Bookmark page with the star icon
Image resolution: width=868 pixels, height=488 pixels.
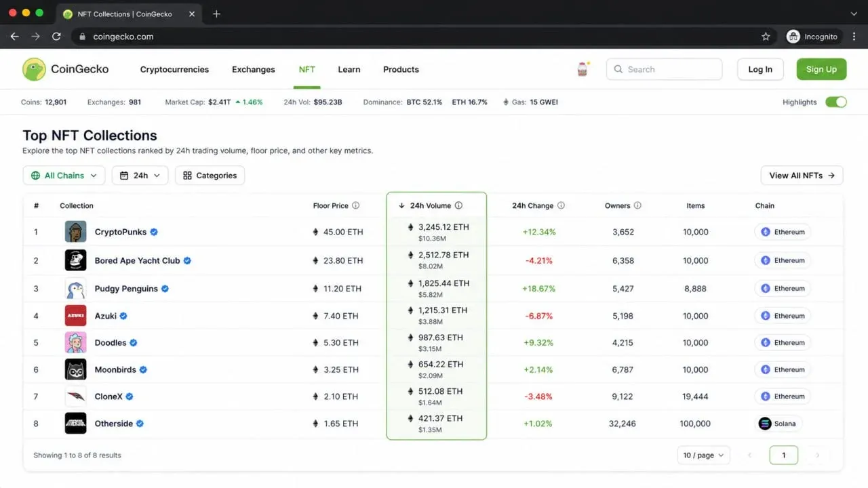click(x=766, y=37)
